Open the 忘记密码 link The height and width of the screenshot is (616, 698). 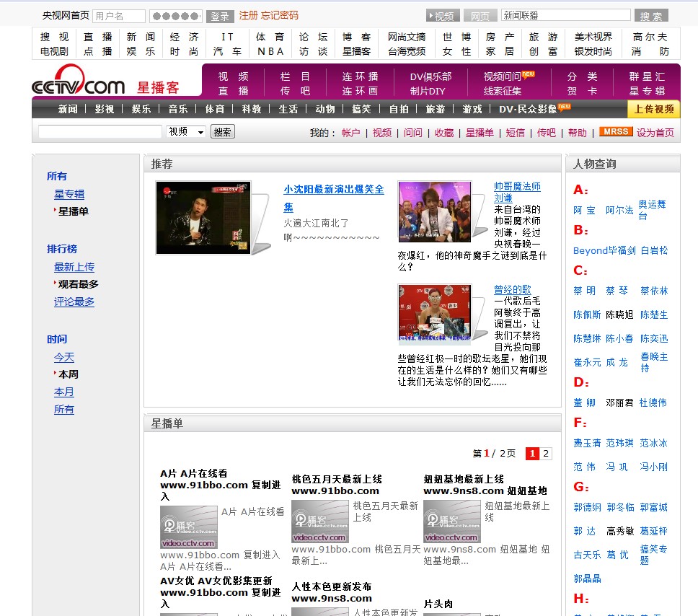coord(280,16)
